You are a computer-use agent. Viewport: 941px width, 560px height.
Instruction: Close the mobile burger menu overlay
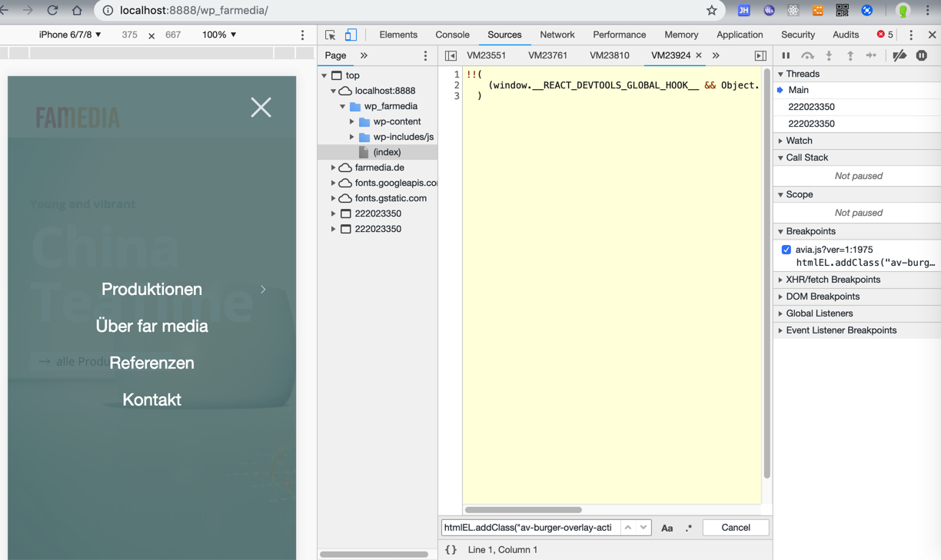(261, 107)
